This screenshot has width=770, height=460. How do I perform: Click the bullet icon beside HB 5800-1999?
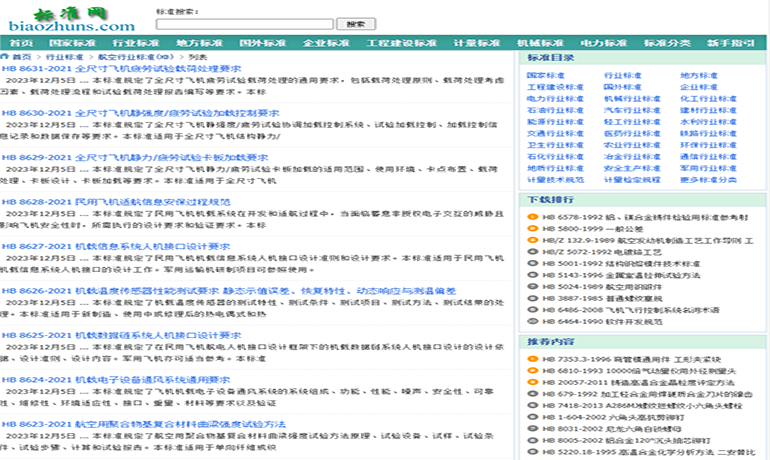tap(534, 228)
